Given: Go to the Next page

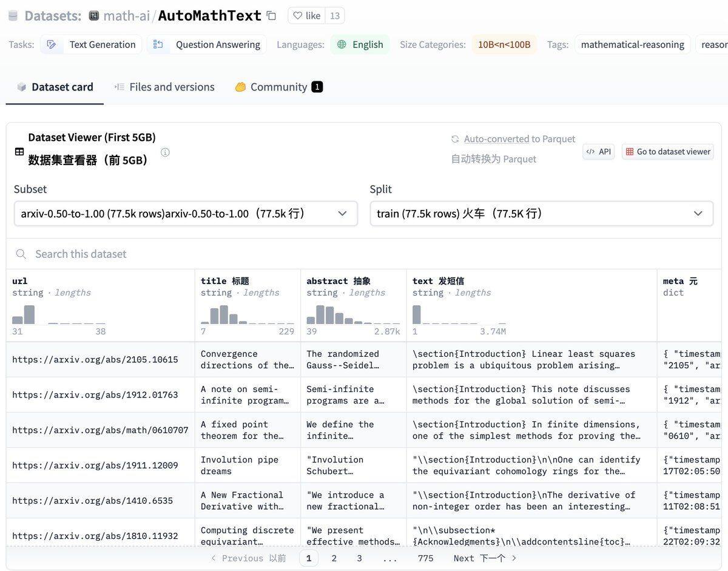Looking at the screenshot, I should tap(485, 558).
